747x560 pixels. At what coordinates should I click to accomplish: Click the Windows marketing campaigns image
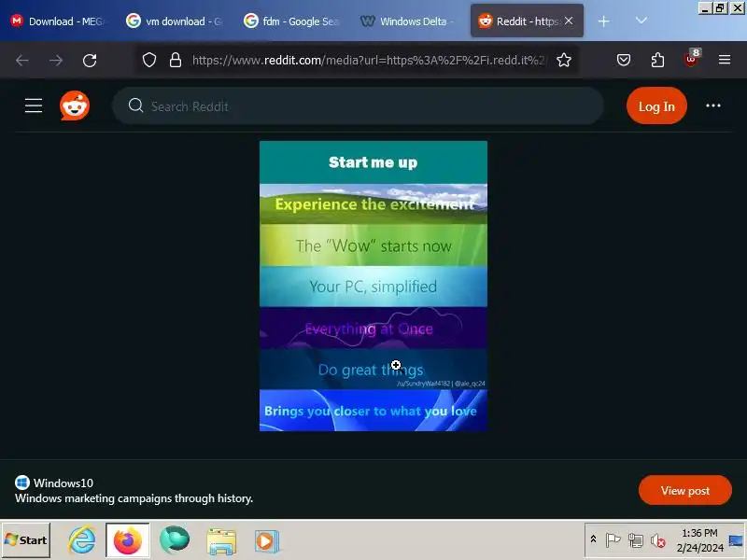[x=373, y=287]
